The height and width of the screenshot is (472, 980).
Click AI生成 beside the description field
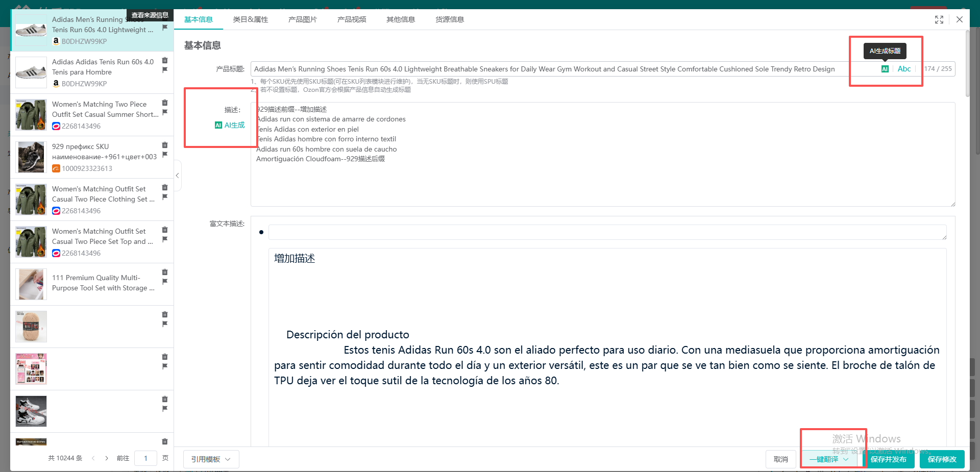[230, 125]
